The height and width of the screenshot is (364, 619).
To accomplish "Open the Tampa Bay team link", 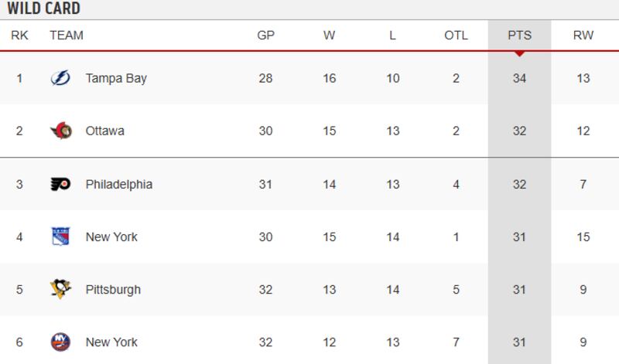I will point(116,78).
